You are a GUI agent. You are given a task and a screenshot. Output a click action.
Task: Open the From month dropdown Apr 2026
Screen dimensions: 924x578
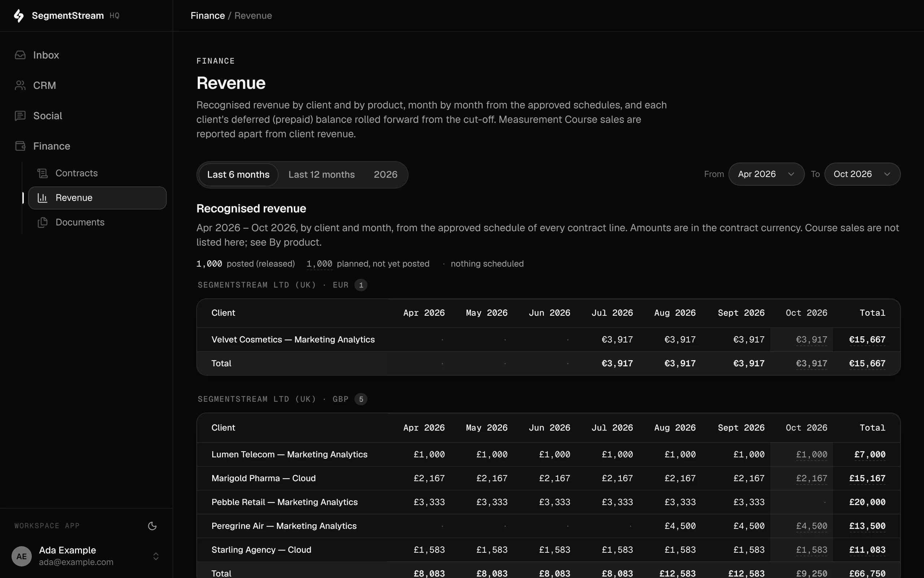point(766,174)
